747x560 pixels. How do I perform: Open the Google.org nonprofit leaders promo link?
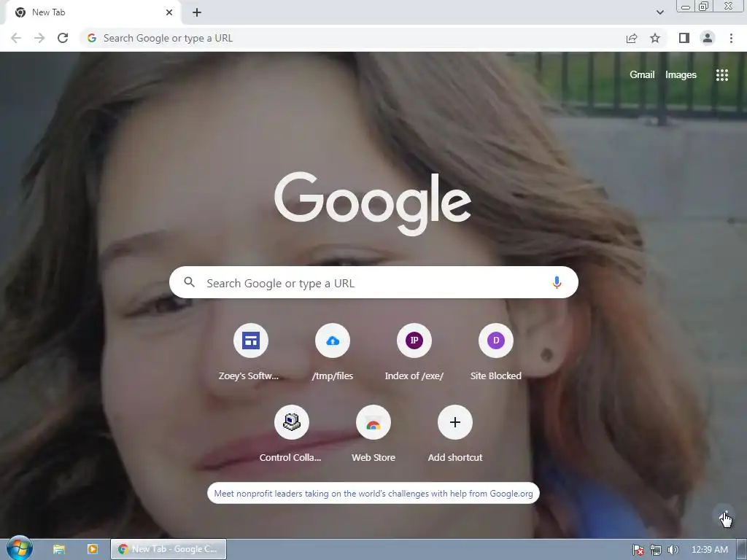click(373, 494)
